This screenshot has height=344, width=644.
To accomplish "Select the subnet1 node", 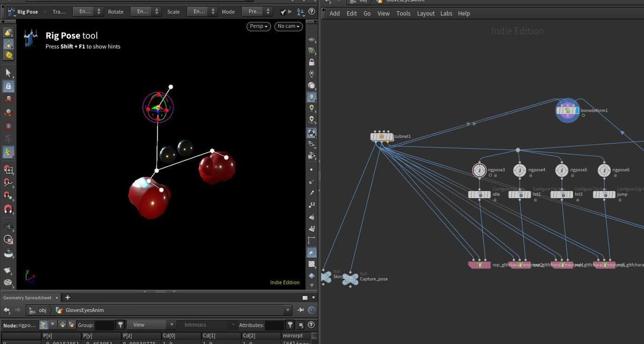I will coord(382,136).
